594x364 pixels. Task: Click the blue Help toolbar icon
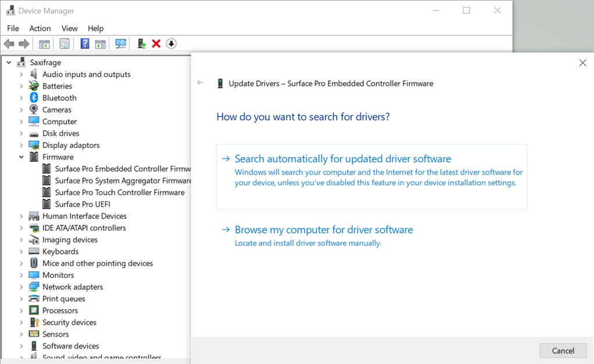(x=85, y=44)
